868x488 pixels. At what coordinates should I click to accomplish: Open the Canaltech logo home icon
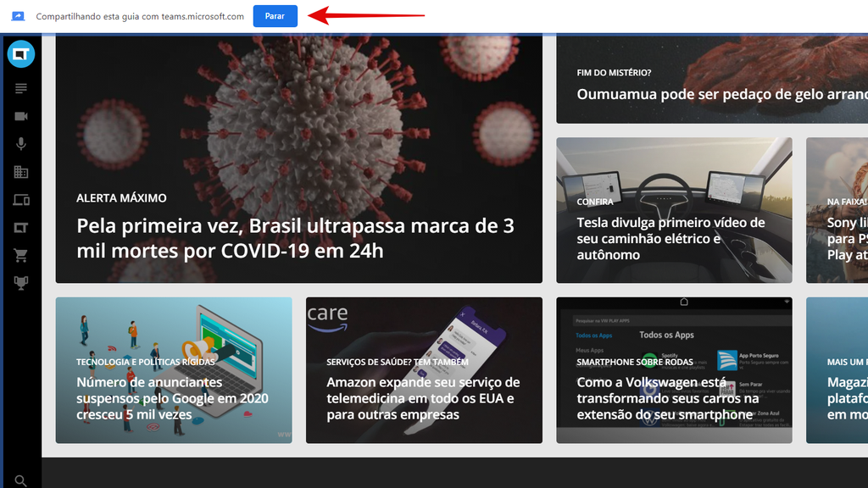tap(21, 54)
